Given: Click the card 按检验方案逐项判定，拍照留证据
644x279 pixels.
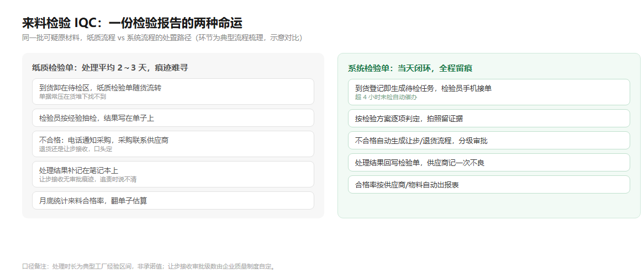Looking at the screenshot, I should 489,118.
